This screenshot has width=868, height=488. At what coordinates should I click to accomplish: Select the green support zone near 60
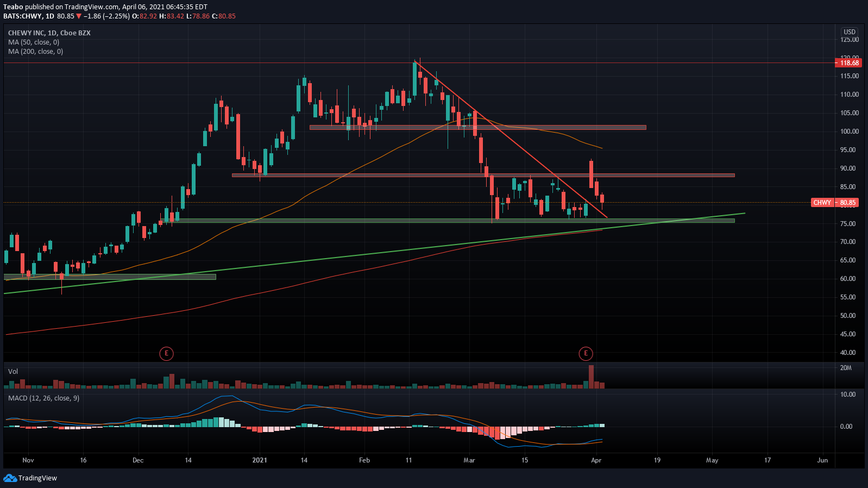(x=110, y=277)
